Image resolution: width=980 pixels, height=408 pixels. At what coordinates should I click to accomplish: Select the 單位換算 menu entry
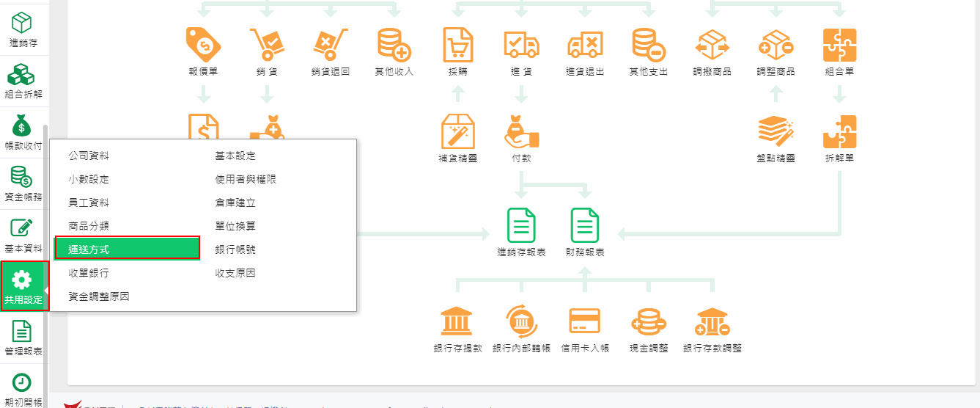coord(235,226)
